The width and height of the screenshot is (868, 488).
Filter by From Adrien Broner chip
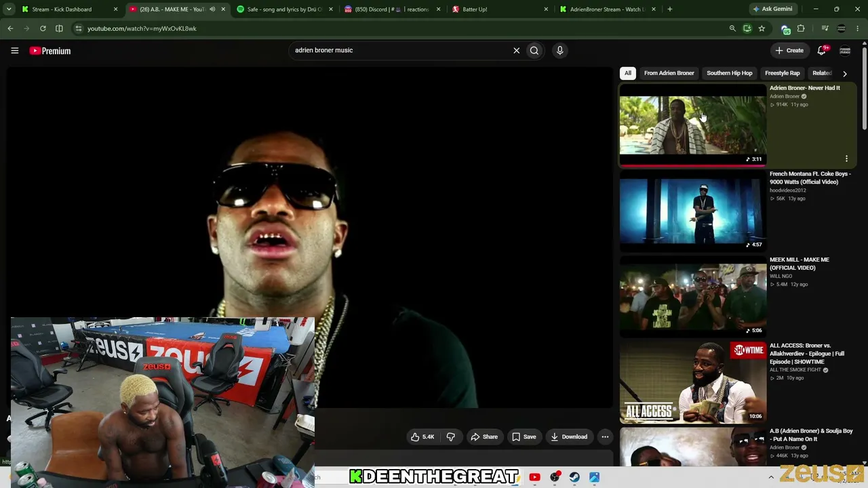coord(669,73)
